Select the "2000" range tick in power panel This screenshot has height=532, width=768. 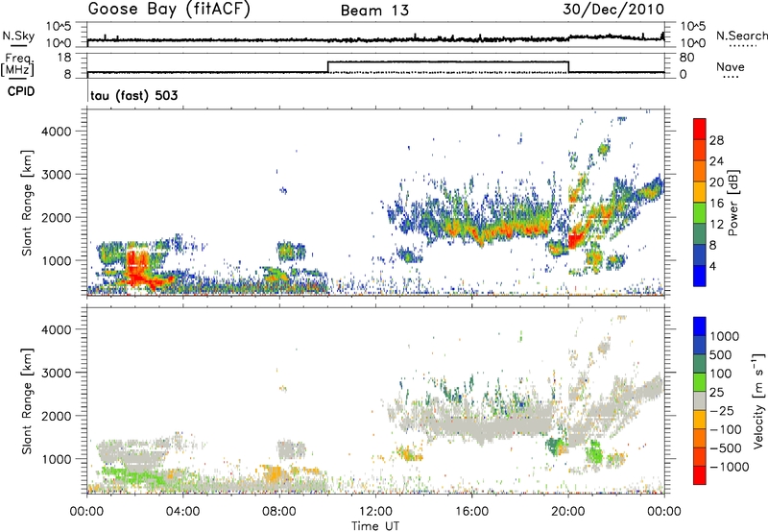[57, 217]
